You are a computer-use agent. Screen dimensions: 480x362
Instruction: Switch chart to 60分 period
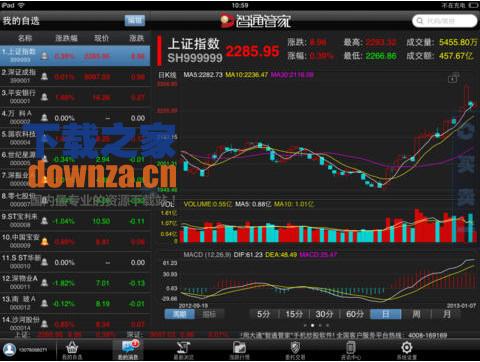pos(355,314)
